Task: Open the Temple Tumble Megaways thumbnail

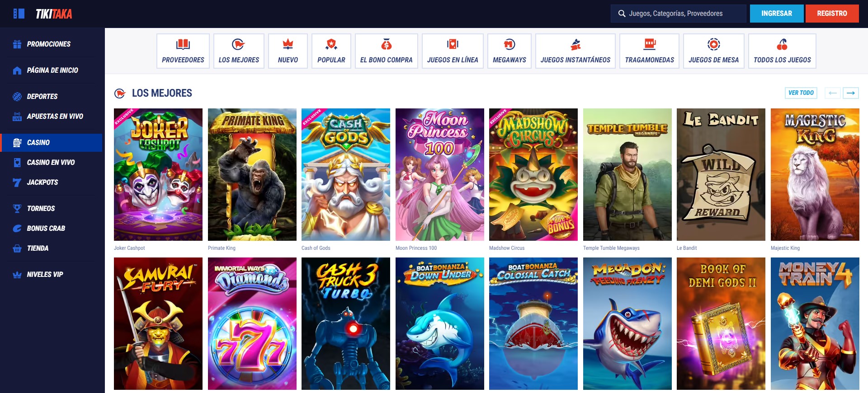Action: (x=627, y=174)
